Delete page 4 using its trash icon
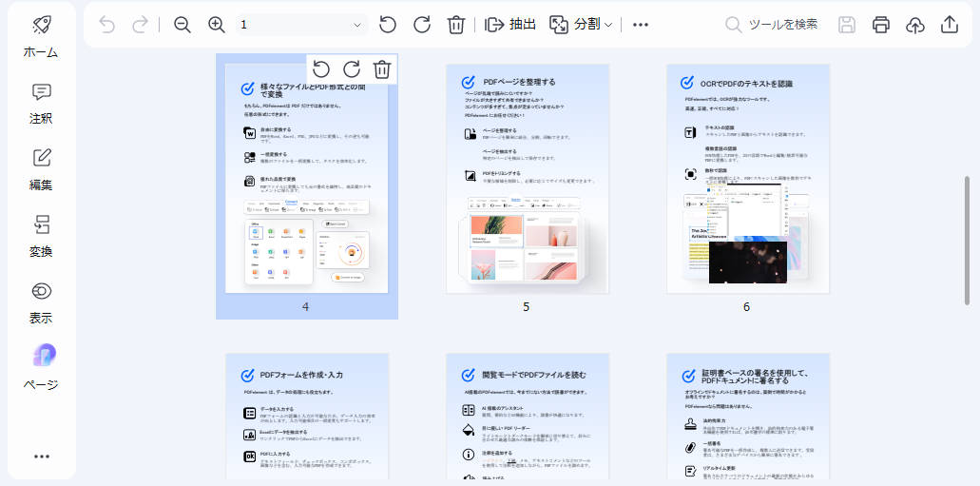980x486 pixels. [x=382, y=68]
